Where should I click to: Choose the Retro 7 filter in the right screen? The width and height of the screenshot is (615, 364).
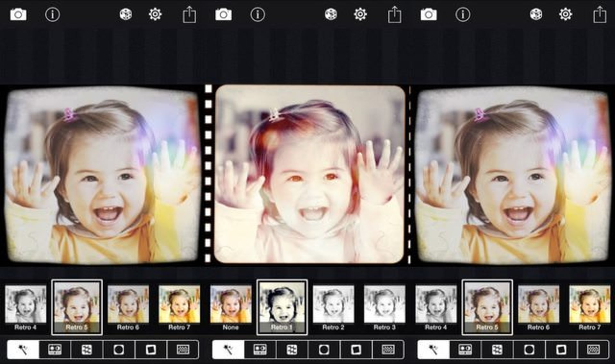pyautogui.click(x=590, y=308)
